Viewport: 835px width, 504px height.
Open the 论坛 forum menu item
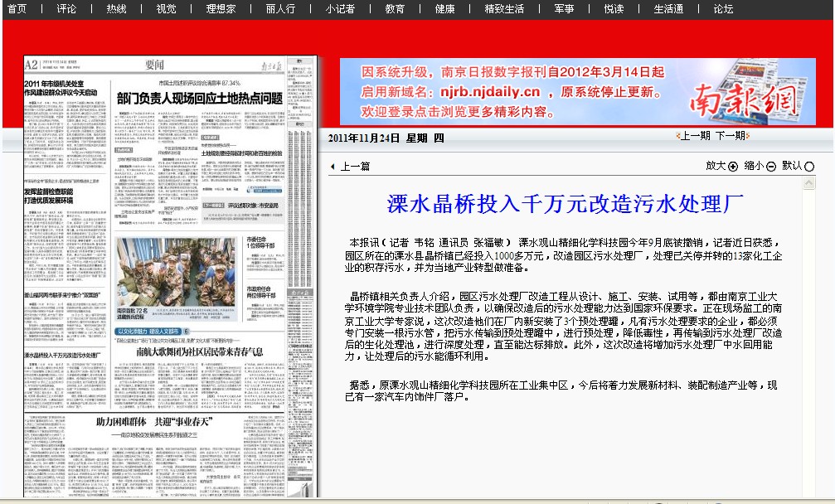coord(723,9)
